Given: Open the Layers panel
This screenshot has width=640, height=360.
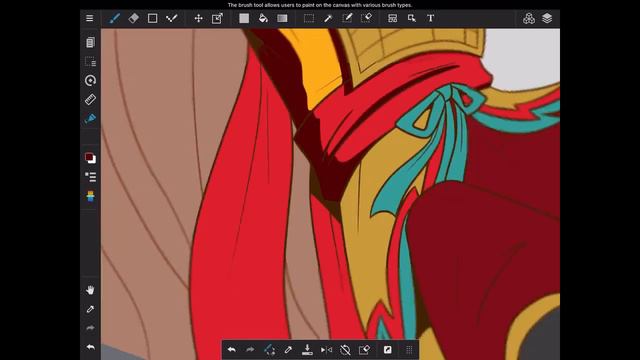Looking at the screenshot, I should 547,18.
